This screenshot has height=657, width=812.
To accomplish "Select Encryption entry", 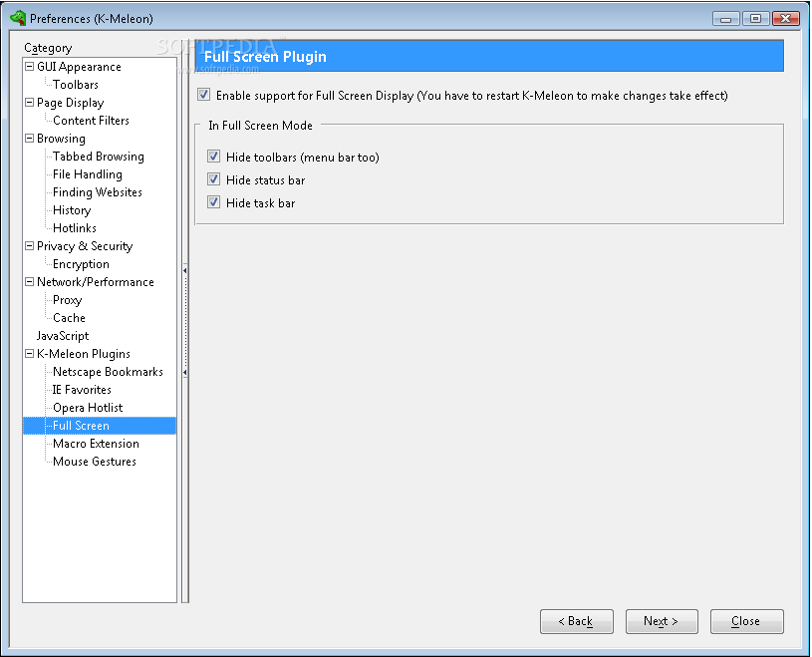I will coord(82,264).
